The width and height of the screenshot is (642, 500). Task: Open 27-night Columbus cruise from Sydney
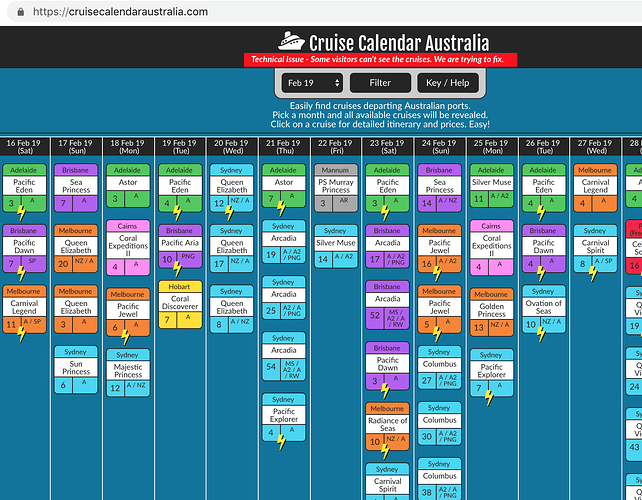point(439,367)
